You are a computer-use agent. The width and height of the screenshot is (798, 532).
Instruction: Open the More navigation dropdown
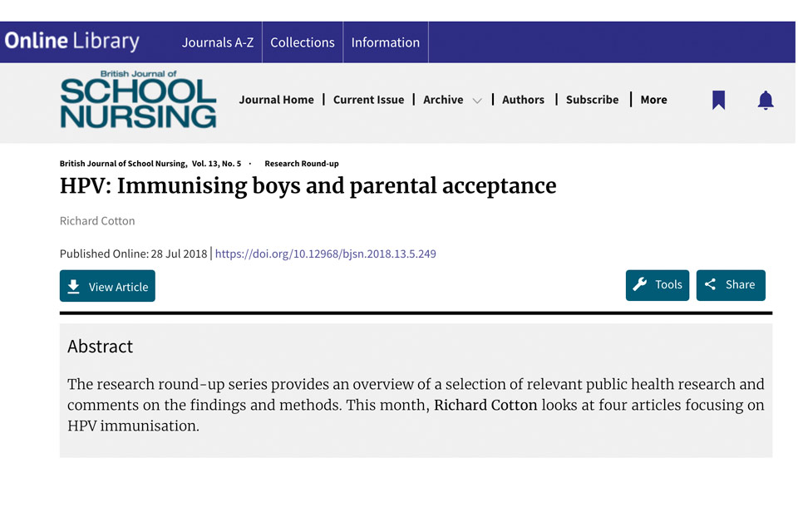pos(653,99)
